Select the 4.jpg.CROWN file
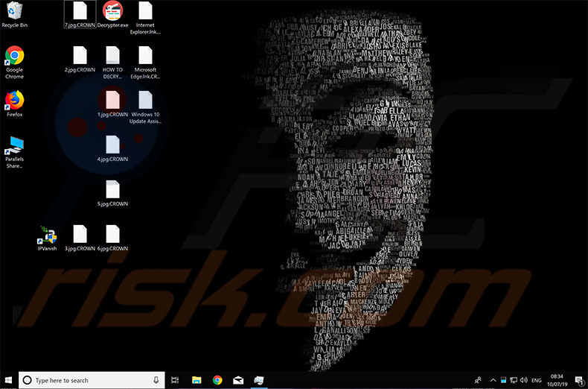This screenshot has height=389, width=588. pos(112,149)
